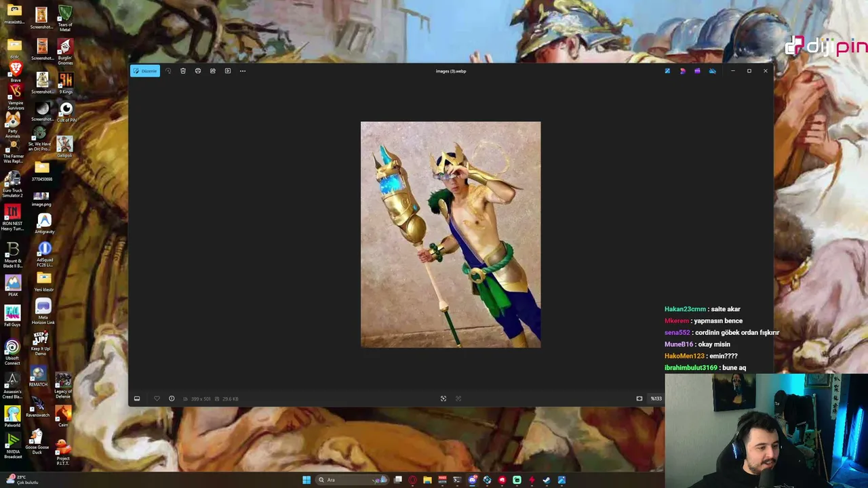Image resolution: width=868 pixels, height=488 pixels.
Task: Select the Legacy of Defense desktop icon
Action: (63, 386)
